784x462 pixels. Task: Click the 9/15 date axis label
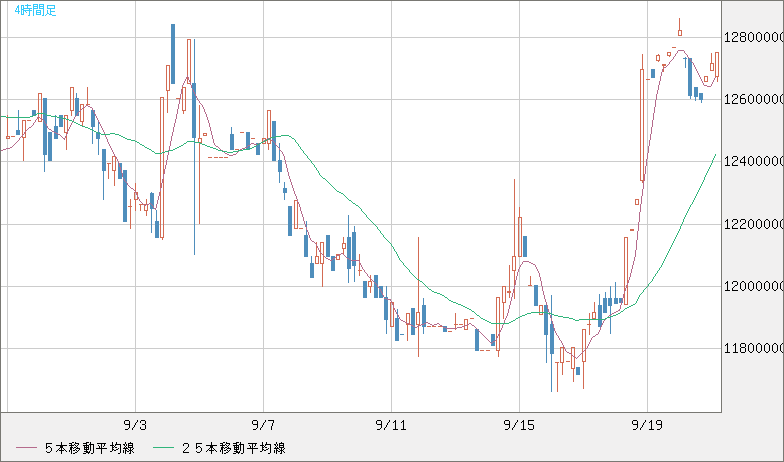point(519,426)
